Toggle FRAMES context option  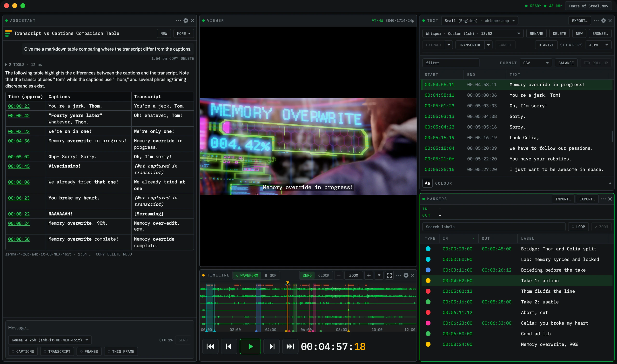pos(89,351)
